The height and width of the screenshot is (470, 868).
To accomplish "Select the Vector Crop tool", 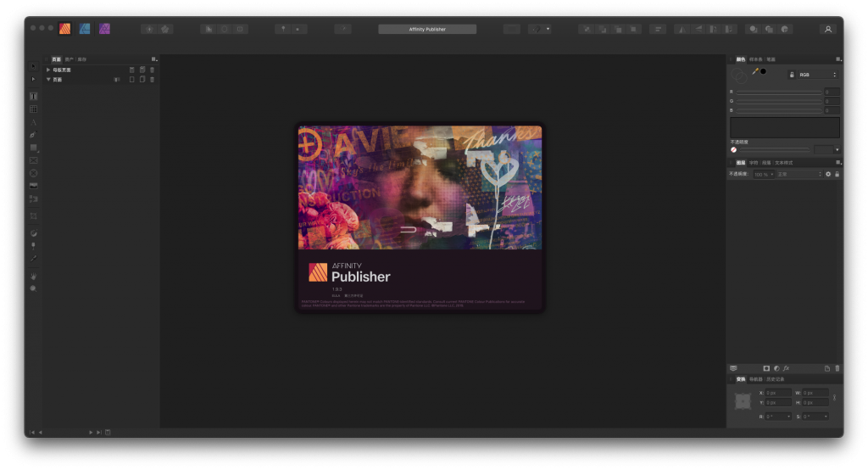I will tap(33, 215).
